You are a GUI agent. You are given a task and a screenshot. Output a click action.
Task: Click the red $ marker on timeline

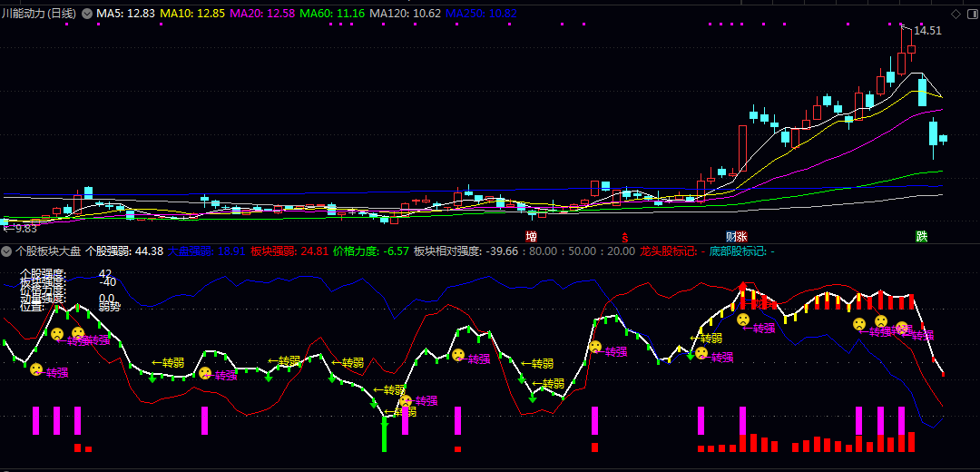click(x=624, y=236)
